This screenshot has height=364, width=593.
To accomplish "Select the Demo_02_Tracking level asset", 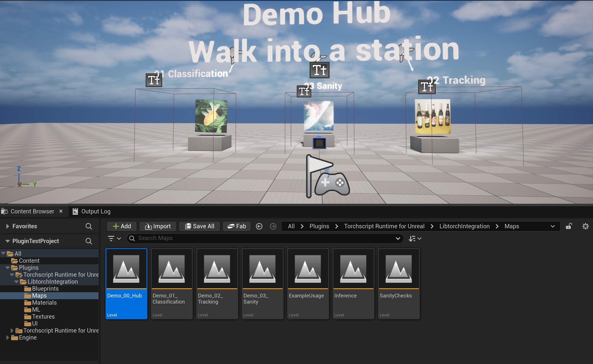I will tap(217, 284).
